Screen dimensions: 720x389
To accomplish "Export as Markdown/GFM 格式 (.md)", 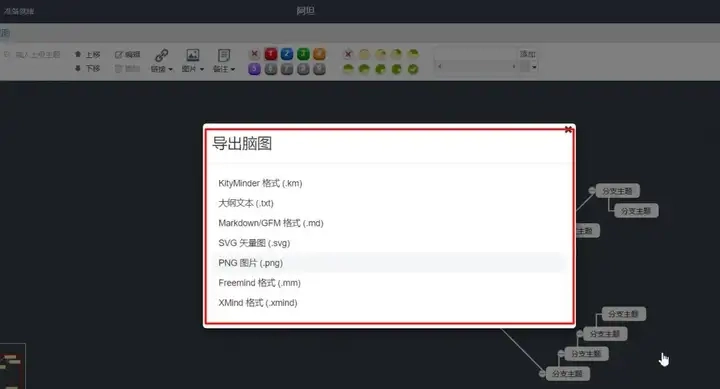I will (389, 223).
